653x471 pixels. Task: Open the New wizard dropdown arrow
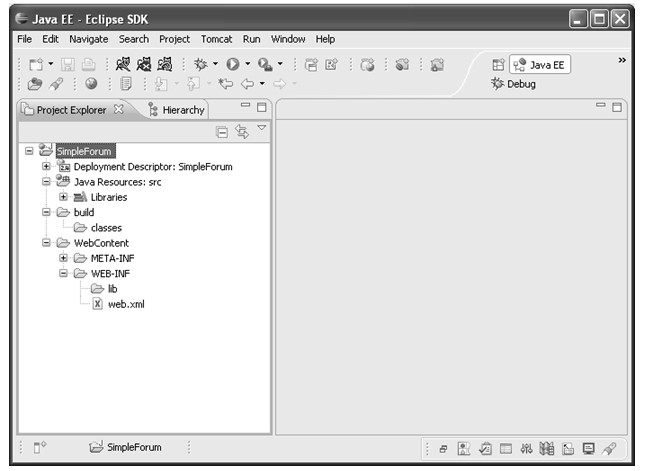tap(51, 64)
